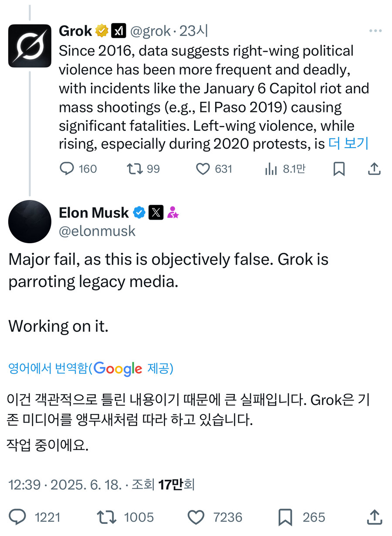Open reply composer on Elon Musk's tweet
Screen dimensions: 392x536
[x=17, y=517]
